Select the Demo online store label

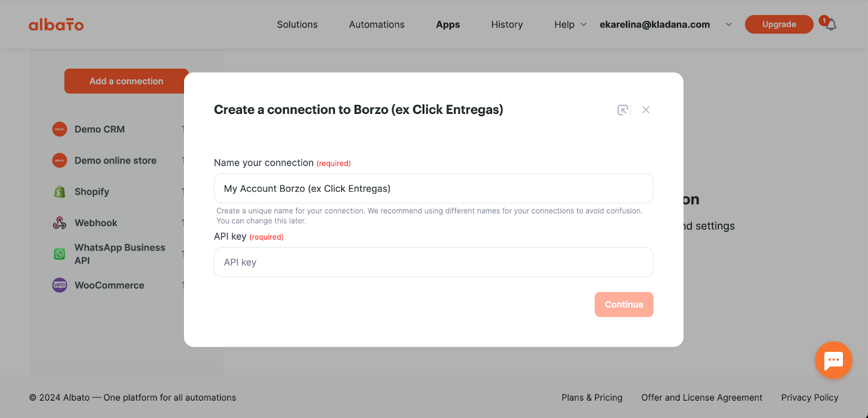point(116,160)
